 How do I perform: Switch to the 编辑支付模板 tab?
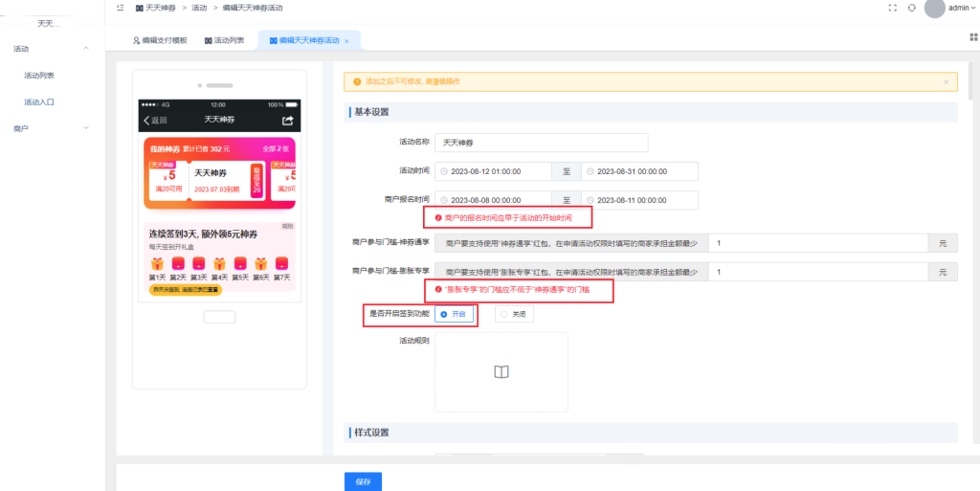pyautogui.click(x=160, y=40)
